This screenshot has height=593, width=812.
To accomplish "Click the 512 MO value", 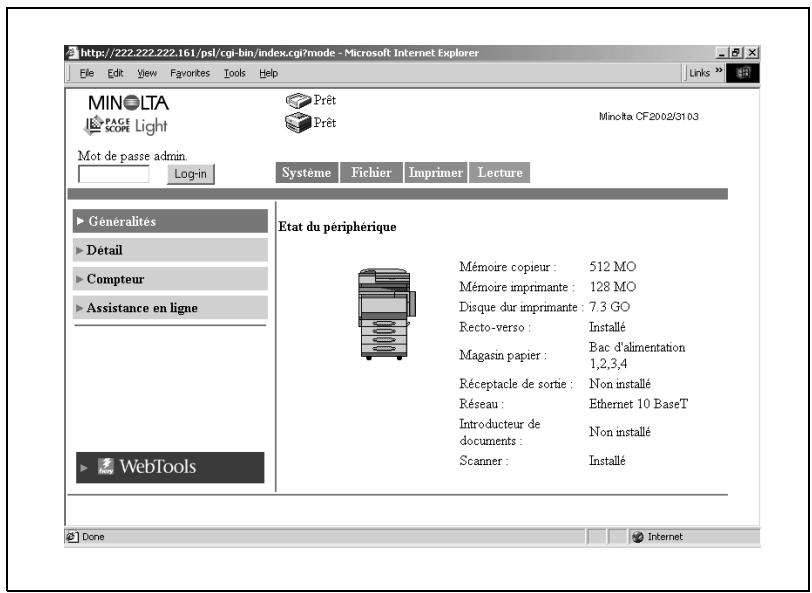I will (x=613, y=267).
